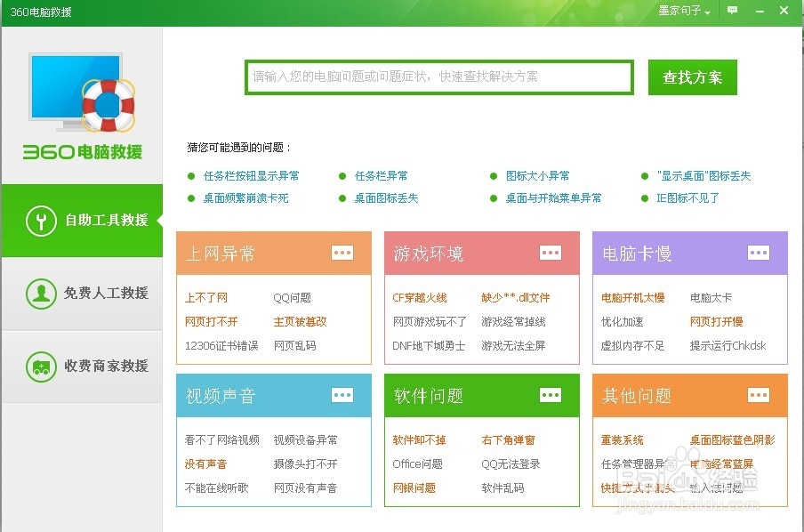The width and height of the screenshot is (804, 532).
Task: Open 桌面与开始菜单异常 suggestion link
Action: (x=553, y=198)
